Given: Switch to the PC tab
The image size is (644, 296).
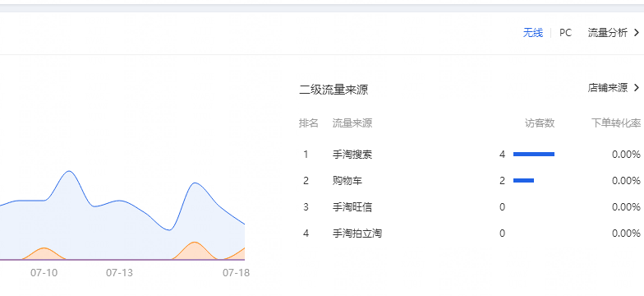Looking at the screenshot, I should tap(565, 33).
